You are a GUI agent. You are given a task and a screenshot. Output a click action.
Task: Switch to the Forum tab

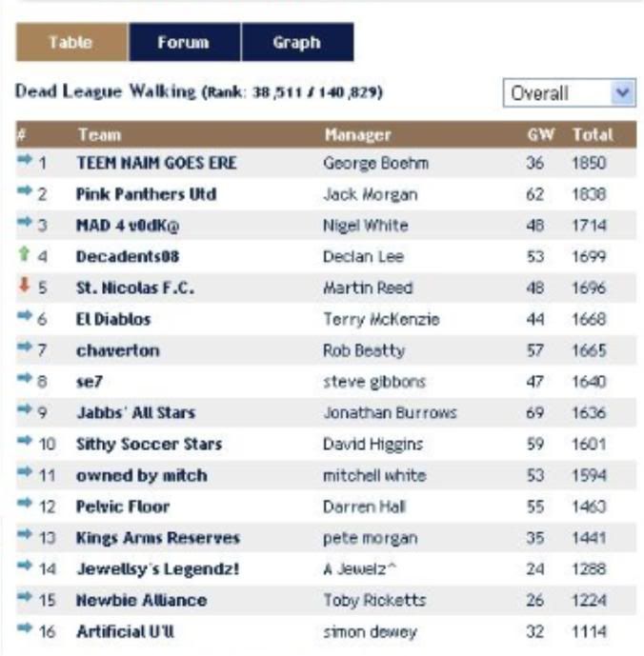(x=184, y=43)
